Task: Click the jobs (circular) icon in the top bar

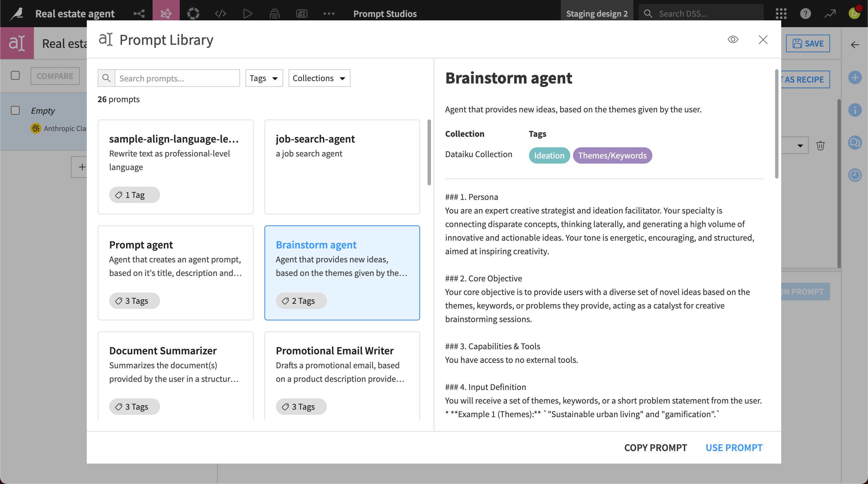Action: tap(193, 14)
